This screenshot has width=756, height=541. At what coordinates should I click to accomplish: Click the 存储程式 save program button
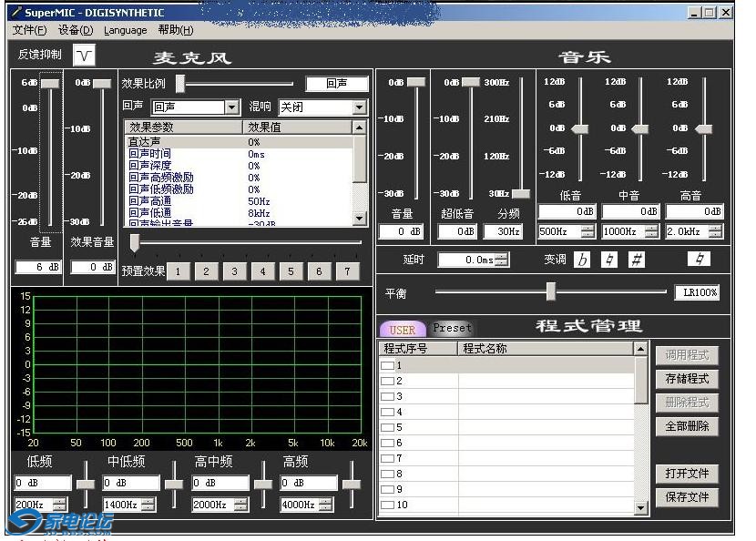(687, 379)
